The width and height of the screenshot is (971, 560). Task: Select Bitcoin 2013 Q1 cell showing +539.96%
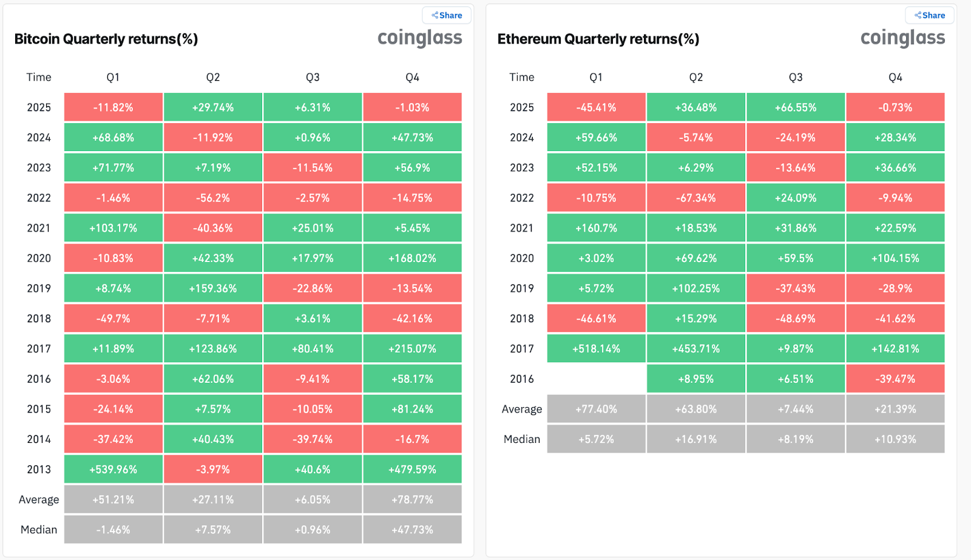point(113,470)
